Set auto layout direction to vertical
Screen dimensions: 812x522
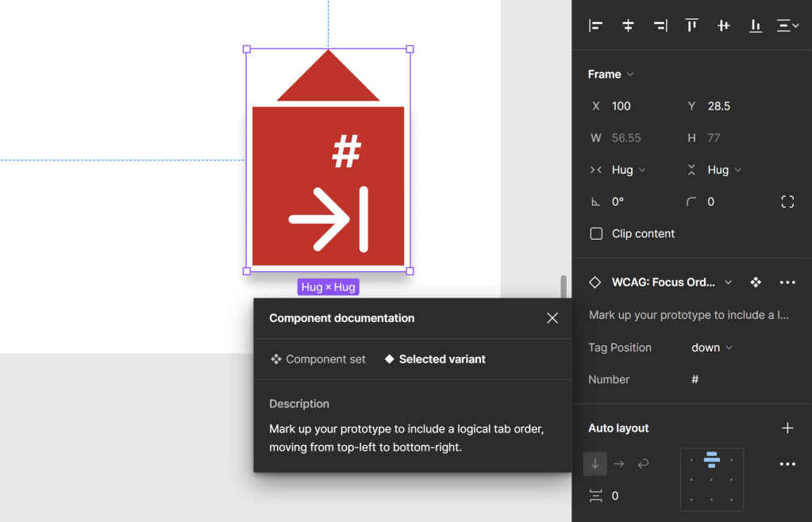pyautogui.click(x=595, y=464)
